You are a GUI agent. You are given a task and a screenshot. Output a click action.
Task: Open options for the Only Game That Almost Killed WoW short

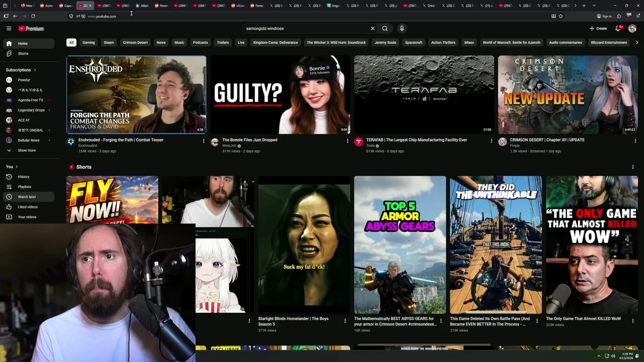[633, 321]
